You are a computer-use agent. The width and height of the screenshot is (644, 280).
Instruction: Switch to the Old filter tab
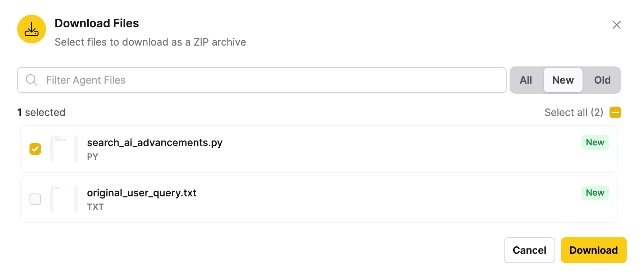[602, 80]
